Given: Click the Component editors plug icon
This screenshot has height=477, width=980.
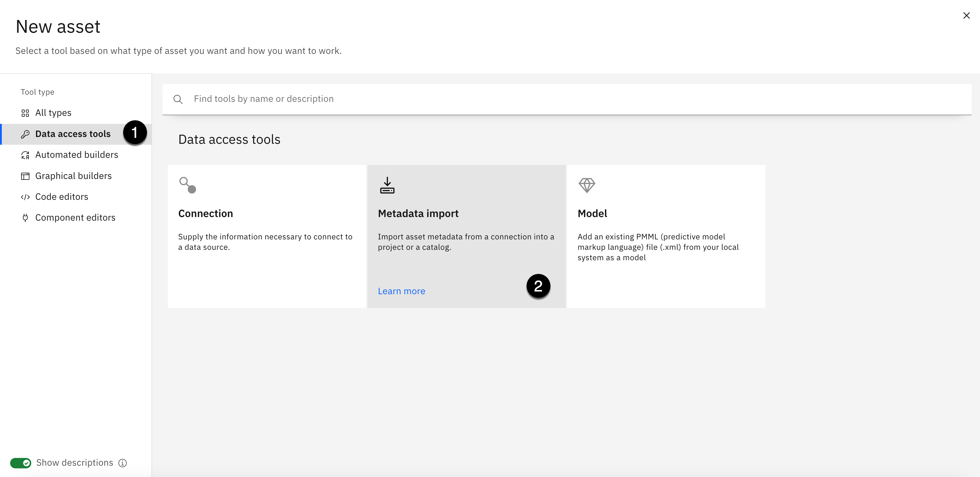Looking at the screenshot, I should pyautogui.click(x=25, y=218).
